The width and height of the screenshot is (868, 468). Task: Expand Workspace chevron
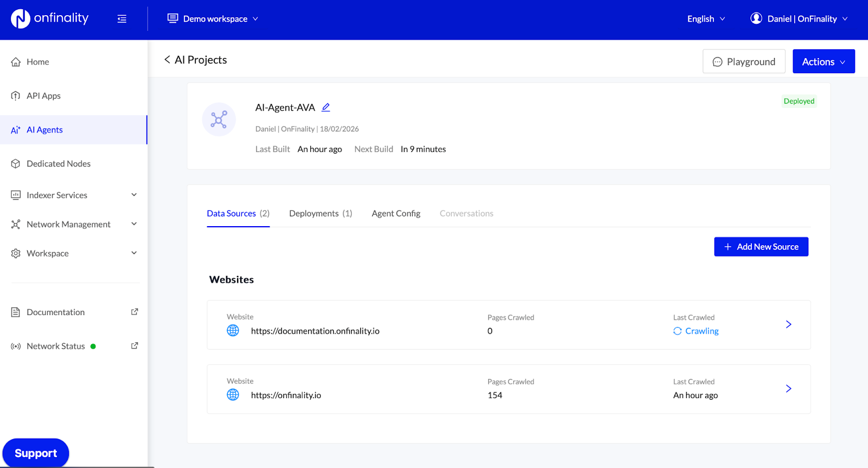[x=134, y=253]
